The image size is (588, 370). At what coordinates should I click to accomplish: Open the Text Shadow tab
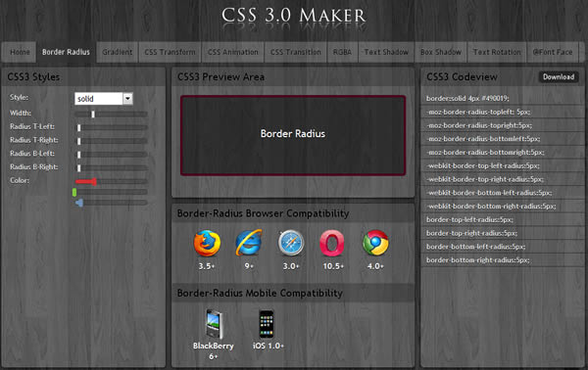(386, 52)
